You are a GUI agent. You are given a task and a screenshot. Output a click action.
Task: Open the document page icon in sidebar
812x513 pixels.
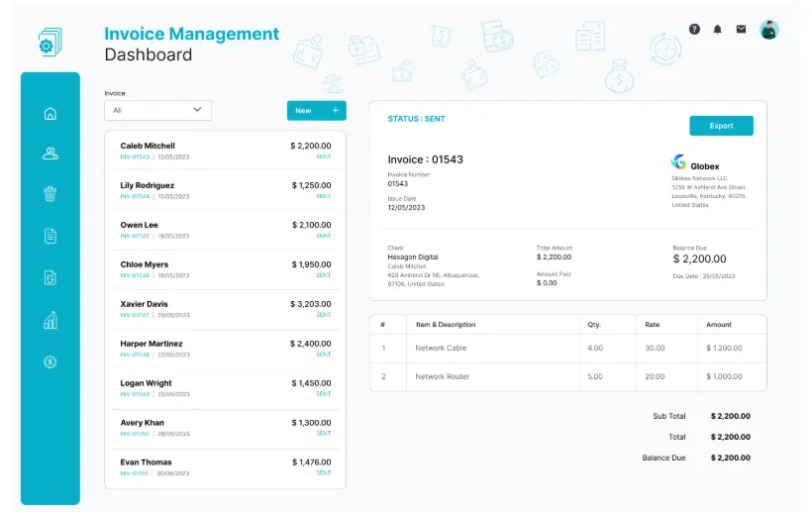(x=51, y=236)
